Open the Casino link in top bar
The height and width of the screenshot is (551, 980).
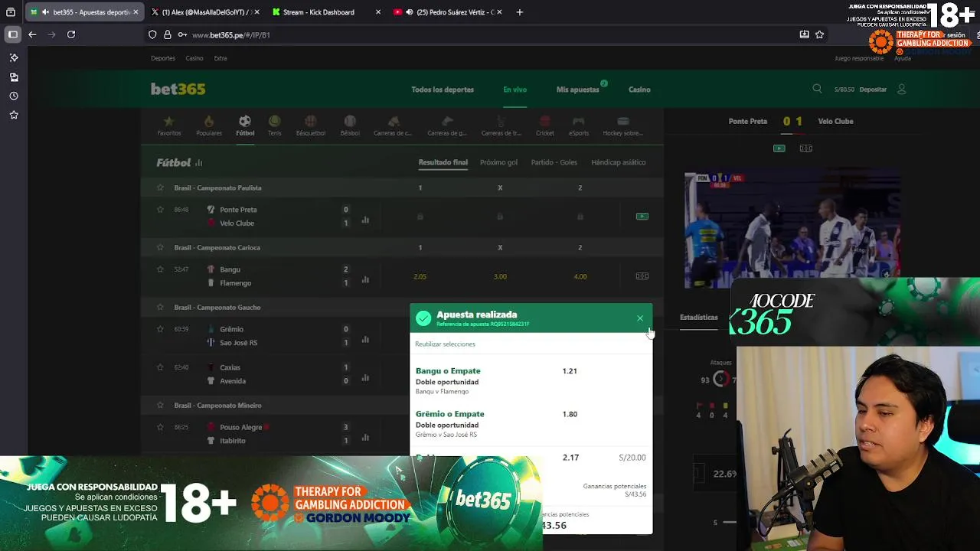coord(194,58)
